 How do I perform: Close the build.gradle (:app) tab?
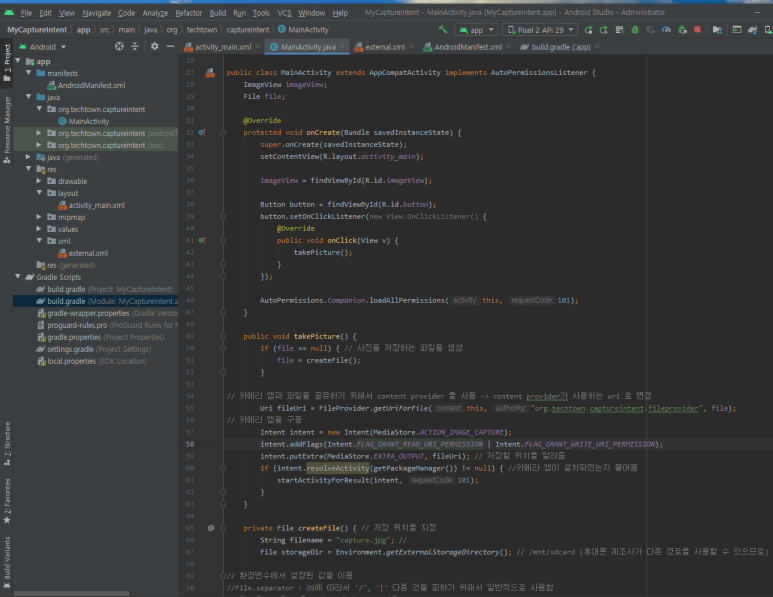(x=597, y=47)
